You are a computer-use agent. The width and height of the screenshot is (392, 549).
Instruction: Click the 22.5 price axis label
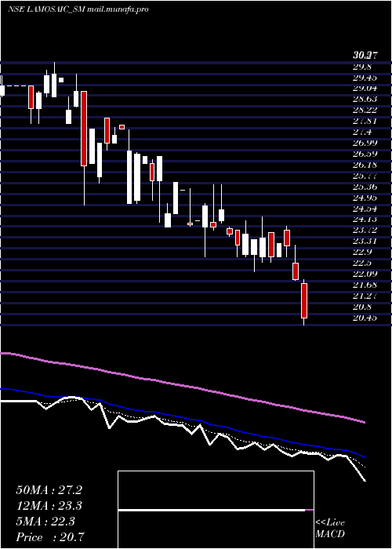[362, 263]
